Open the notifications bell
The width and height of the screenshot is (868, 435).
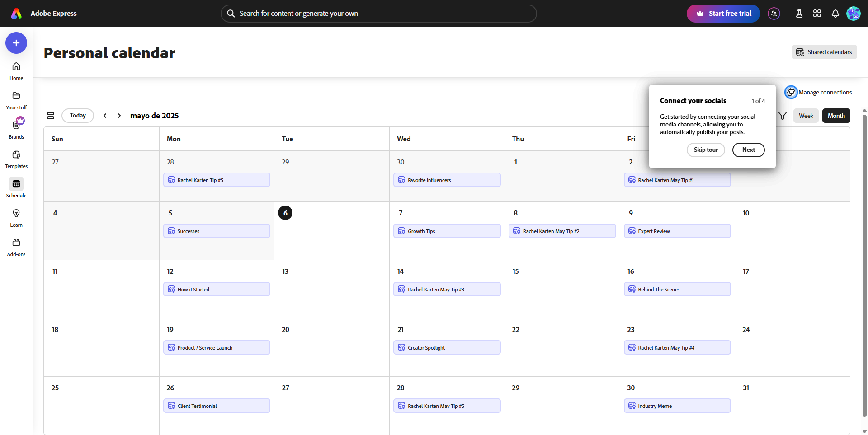click(x=835, y=14)
